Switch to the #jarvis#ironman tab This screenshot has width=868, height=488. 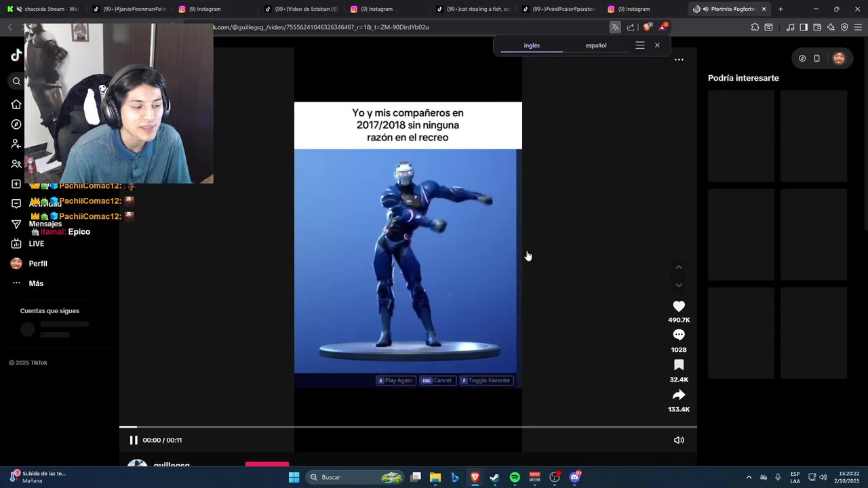coord(130,9)
